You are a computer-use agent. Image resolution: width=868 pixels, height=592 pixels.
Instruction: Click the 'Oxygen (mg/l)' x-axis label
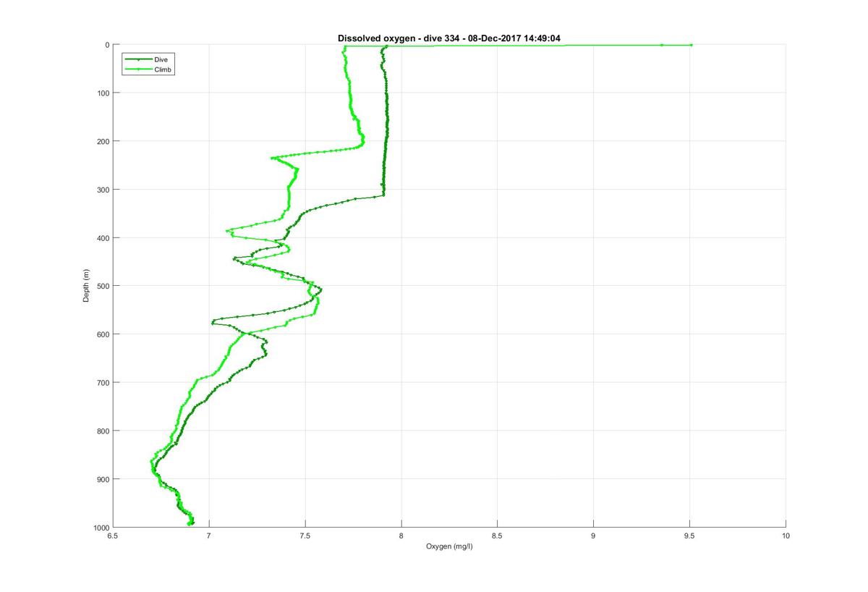tap(449, 545)
